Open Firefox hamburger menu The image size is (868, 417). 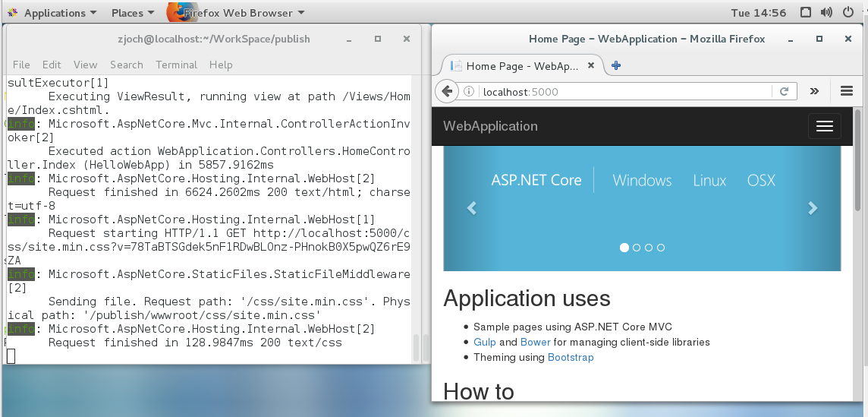click(846, 91)
